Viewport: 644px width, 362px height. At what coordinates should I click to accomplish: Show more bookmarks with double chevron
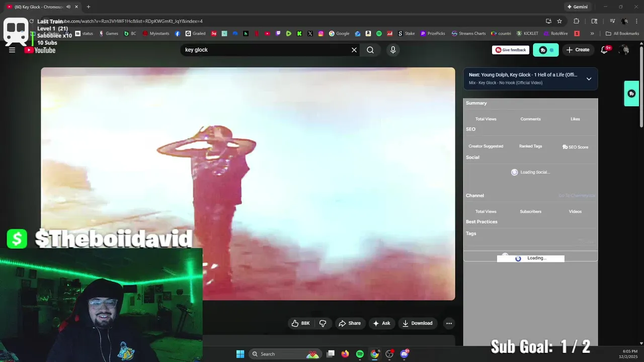(x=592, y=34)
